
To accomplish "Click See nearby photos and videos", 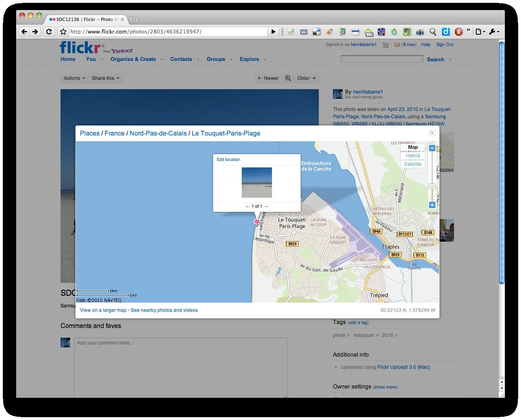I will [x=164, y=310].
